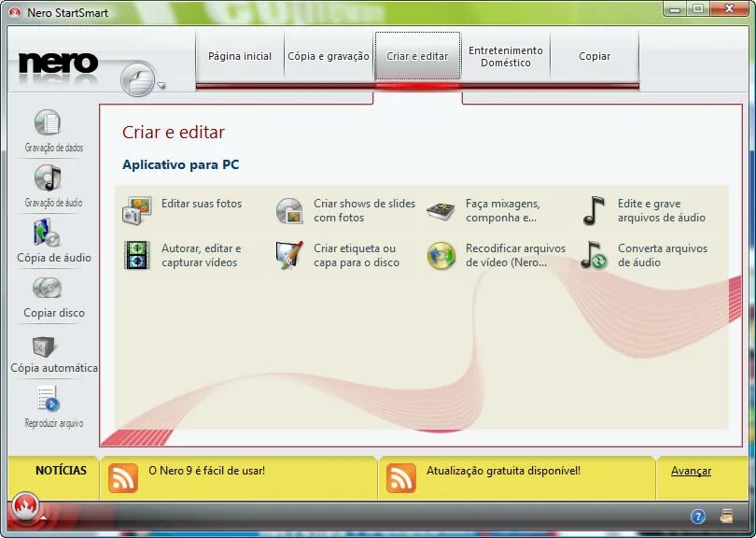Switch to the Cópia e gravação tab
Image resolution: width=756 pixels, height=538 pixels.
tap(329, 56)
